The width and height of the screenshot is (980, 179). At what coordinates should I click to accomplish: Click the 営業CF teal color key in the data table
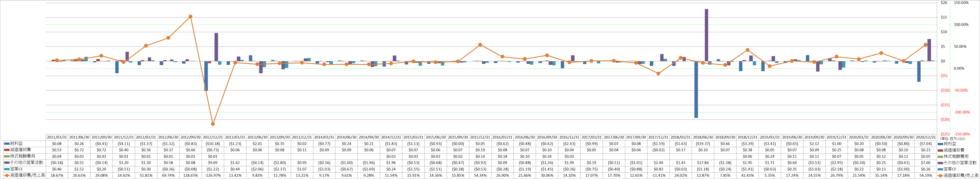6,169
